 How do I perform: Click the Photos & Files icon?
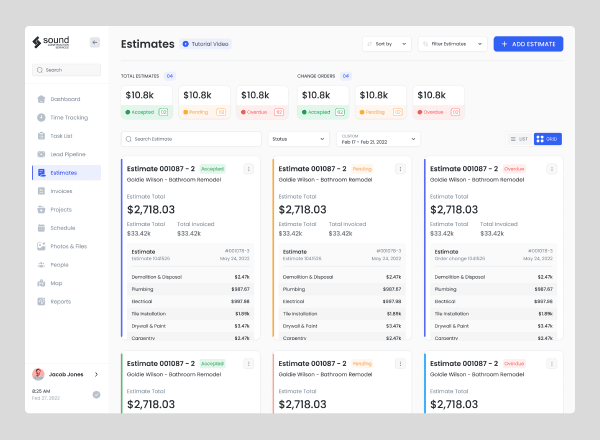point(41,246)
